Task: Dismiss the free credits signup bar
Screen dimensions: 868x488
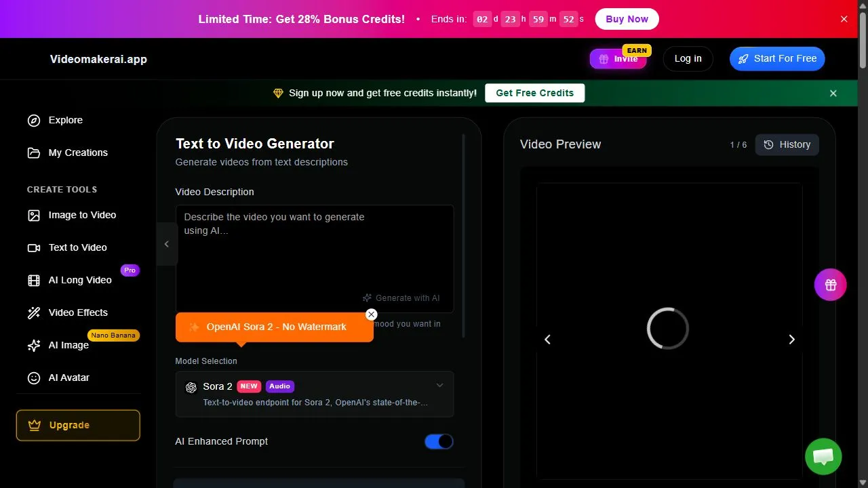Action: pos(833,93)
